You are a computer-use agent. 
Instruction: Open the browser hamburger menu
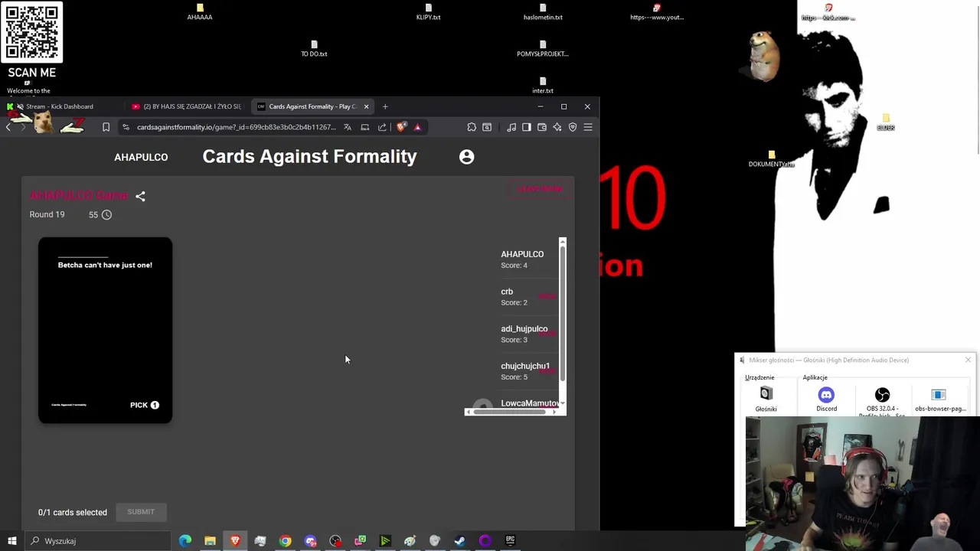588,127
